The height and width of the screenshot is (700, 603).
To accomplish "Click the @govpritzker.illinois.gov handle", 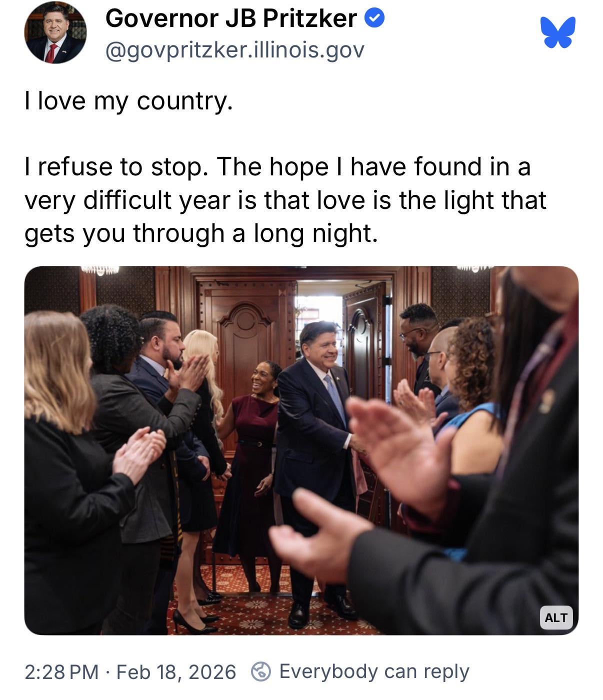I will click(x=234, y=50).
